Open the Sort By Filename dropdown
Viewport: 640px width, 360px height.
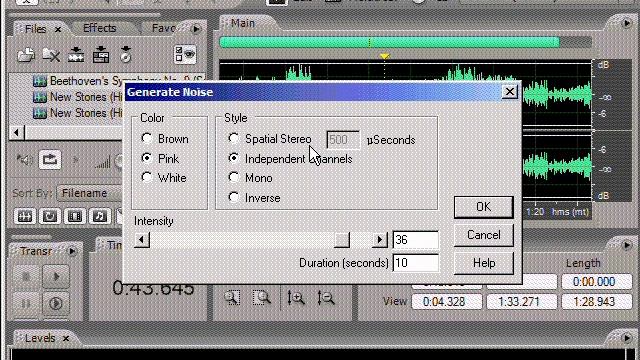point(90,193)
